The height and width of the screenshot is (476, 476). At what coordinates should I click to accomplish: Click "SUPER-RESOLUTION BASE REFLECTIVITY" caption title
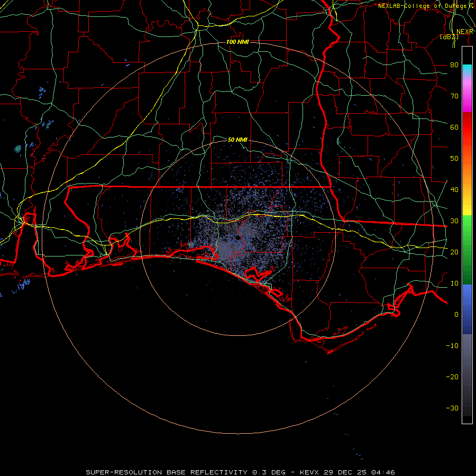[167, 472]
